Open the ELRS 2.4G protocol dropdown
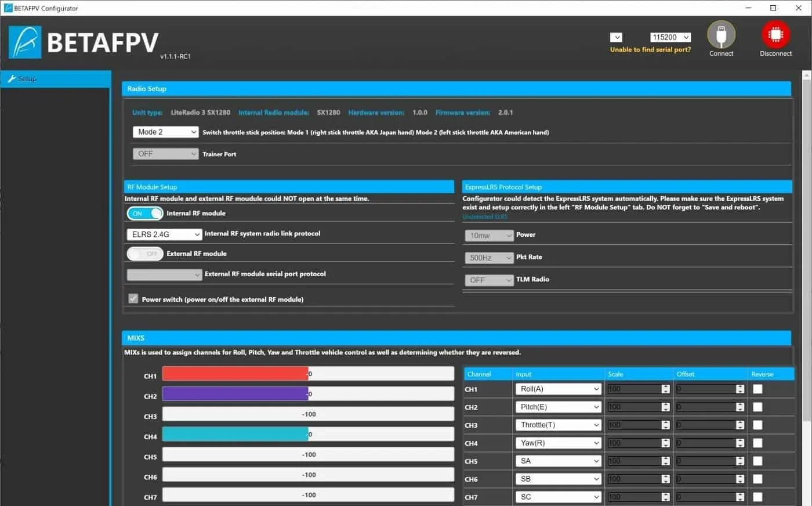This screenshot has width=812, height=506. pos(164,234)
